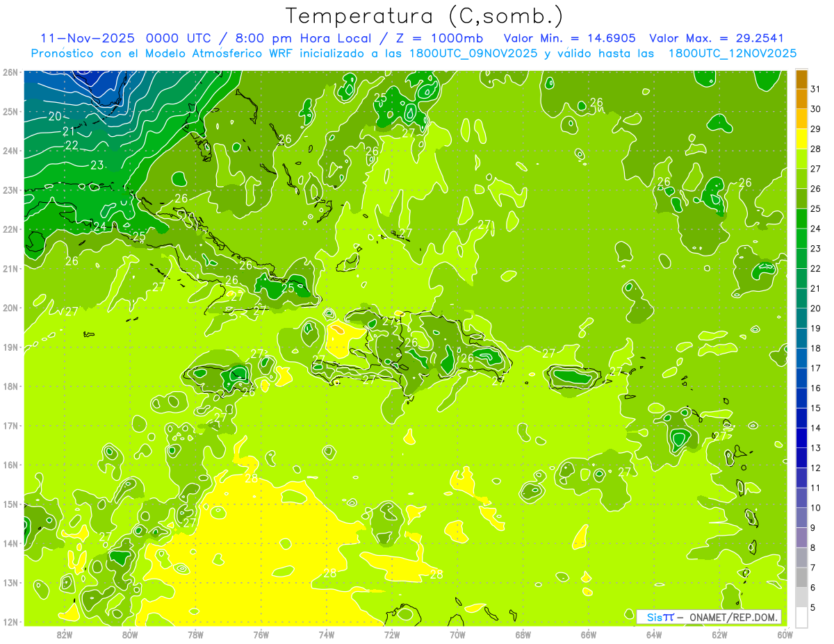Click the "68W" longitude axis label

pos(523,635)
